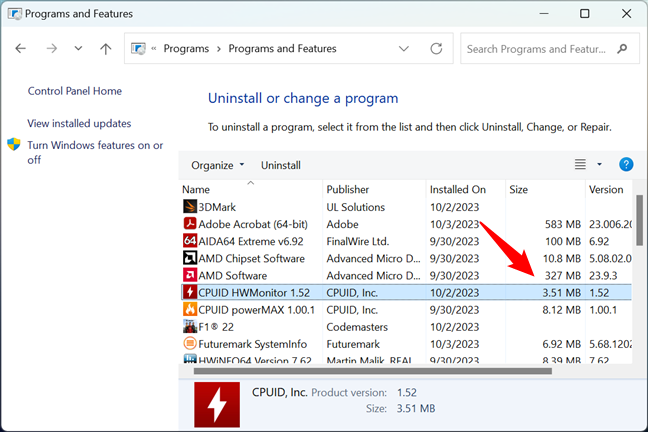Maximize the Programs and Features window

point(584,14)
